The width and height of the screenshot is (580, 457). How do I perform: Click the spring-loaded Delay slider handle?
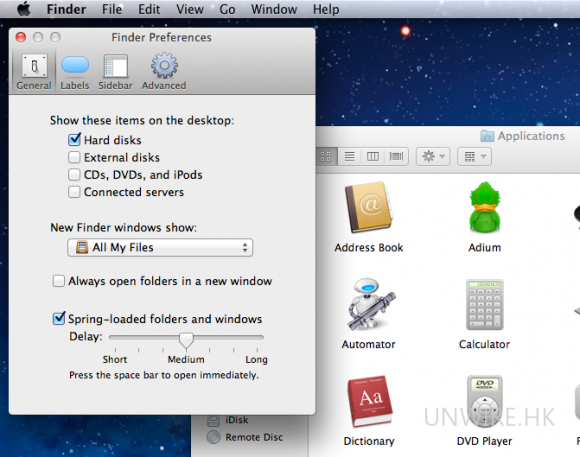click(186, 340)
